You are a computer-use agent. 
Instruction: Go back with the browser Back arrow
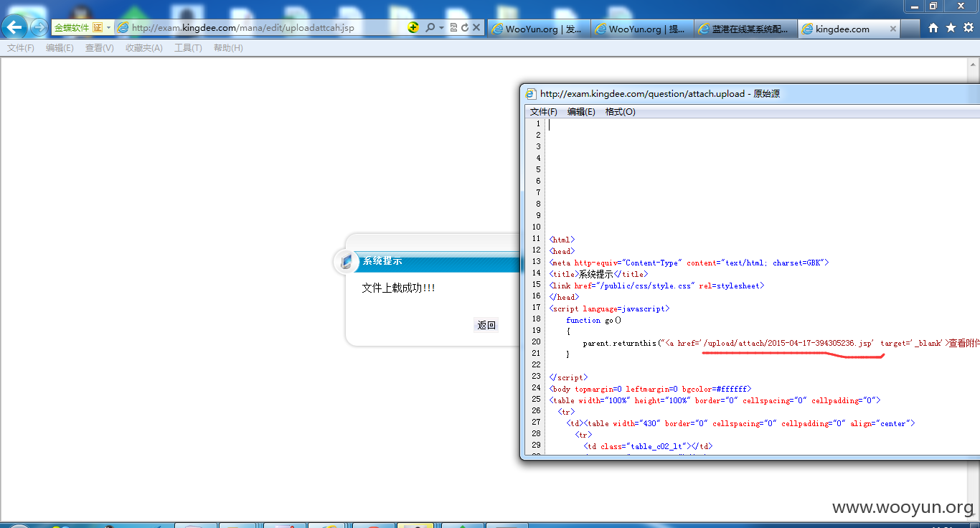15,27
